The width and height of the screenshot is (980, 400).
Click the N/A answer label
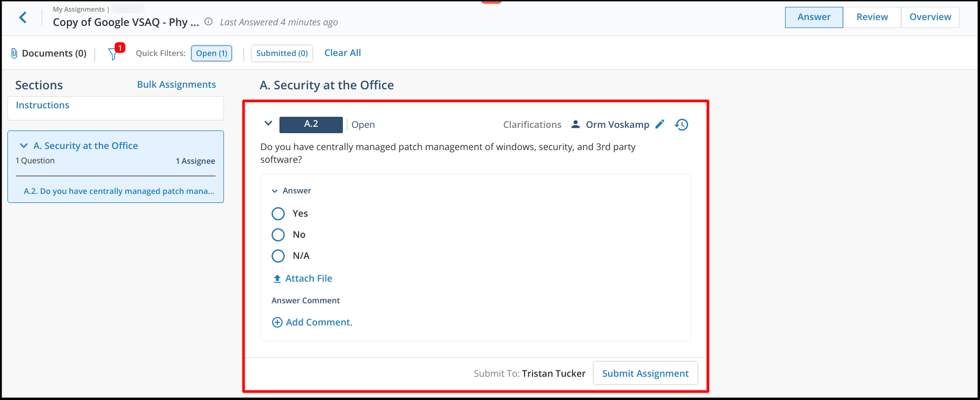(301, 256)
